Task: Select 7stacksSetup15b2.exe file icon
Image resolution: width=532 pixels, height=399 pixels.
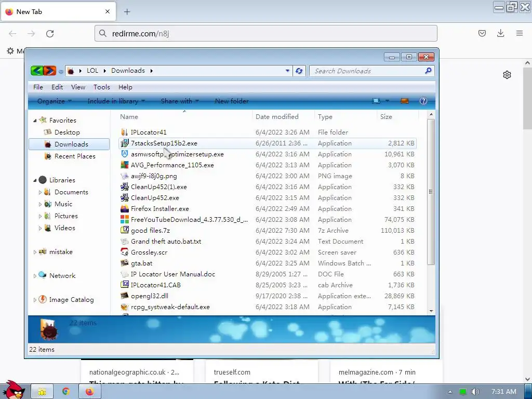Action: tap(125, 143)
